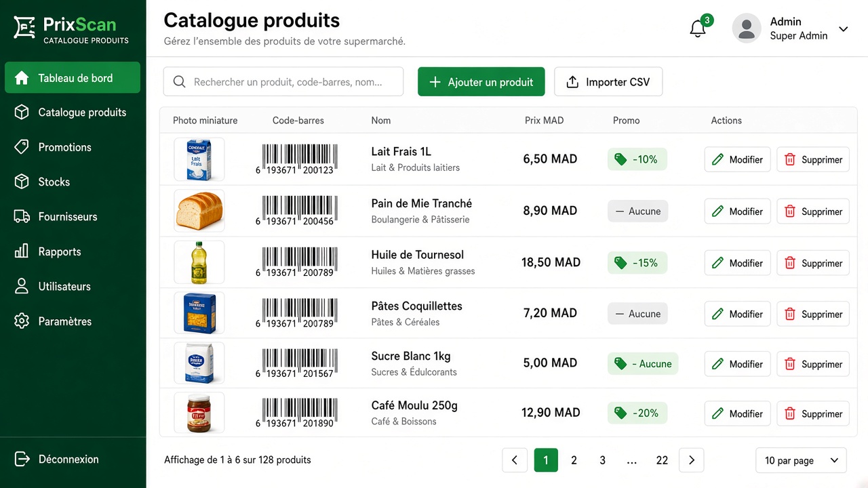Viewport: 868px width, 488px height.
Task: Click the sliced bread thumbnail
Action: tap(199, 211)
